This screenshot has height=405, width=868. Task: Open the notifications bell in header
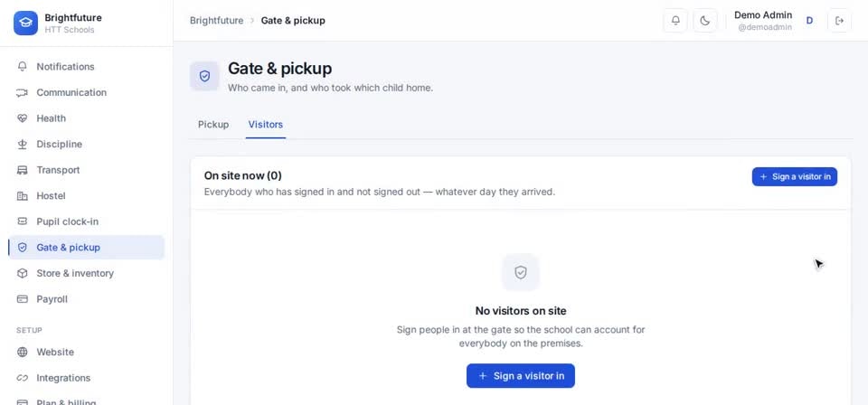point(675,21)
